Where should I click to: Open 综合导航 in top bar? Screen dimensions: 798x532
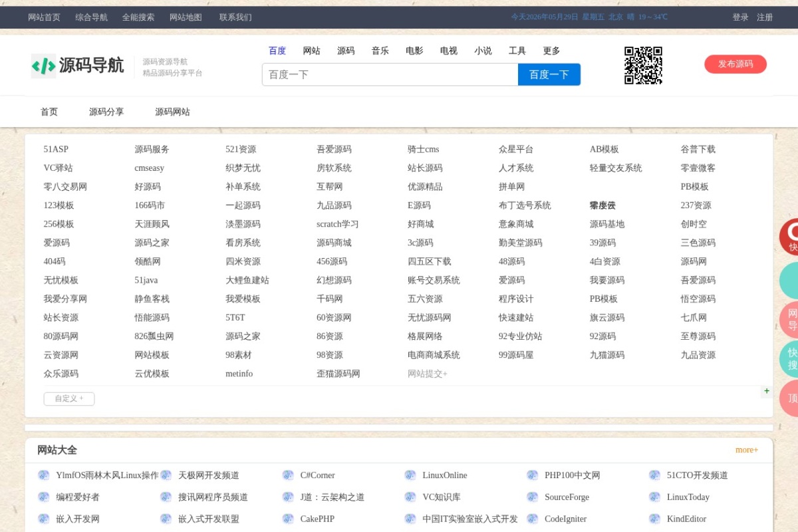[x=91, y=17]
